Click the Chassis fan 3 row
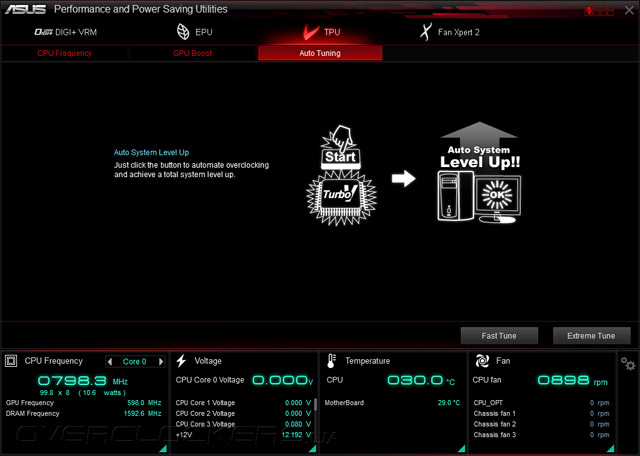Screen dimensions: 640x456 (x=541, y=435)
